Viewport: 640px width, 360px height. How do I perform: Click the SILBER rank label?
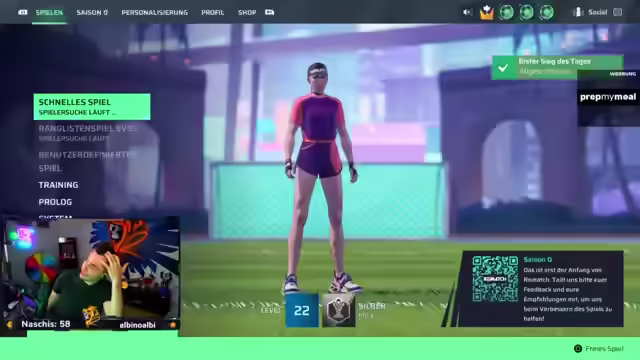(372, 306)
